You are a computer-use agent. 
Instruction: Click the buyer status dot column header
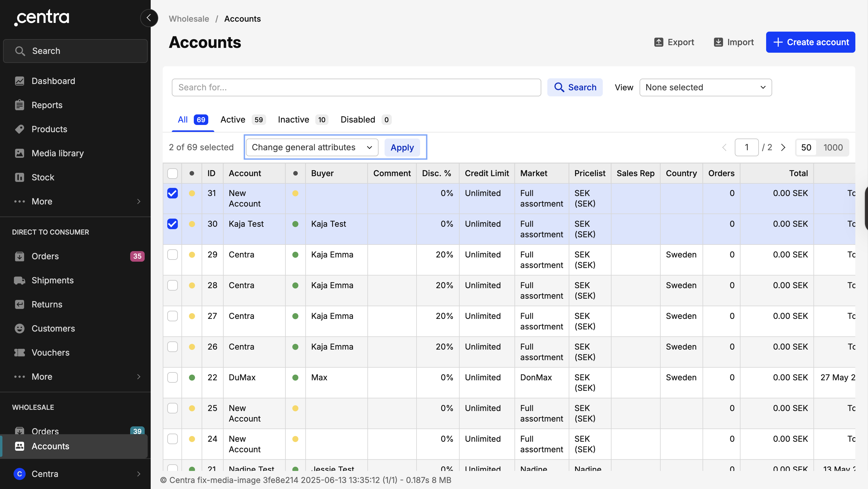295,173
